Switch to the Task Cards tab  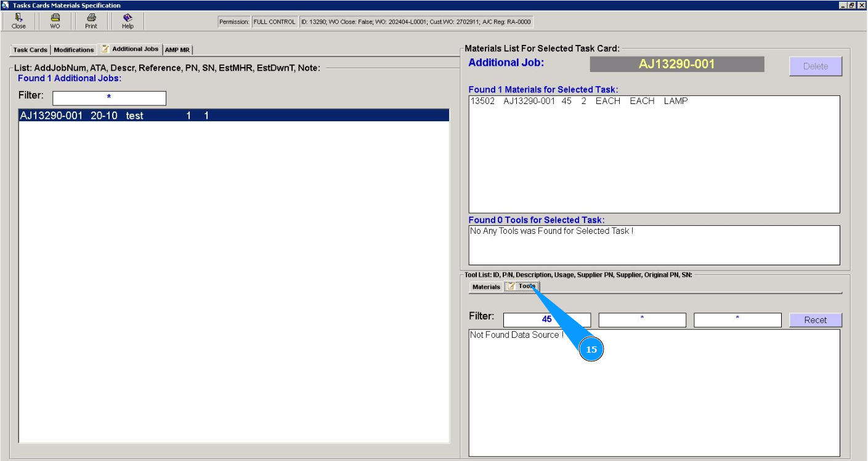(30, 50)
